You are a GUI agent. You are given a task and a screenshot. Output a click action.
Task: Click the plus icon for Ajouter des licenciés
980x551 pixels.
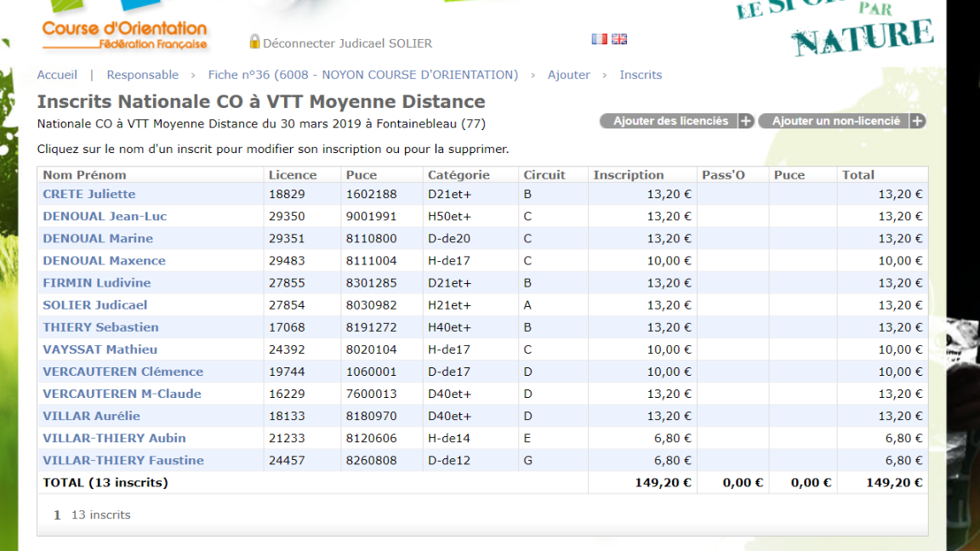coord(746,121)
